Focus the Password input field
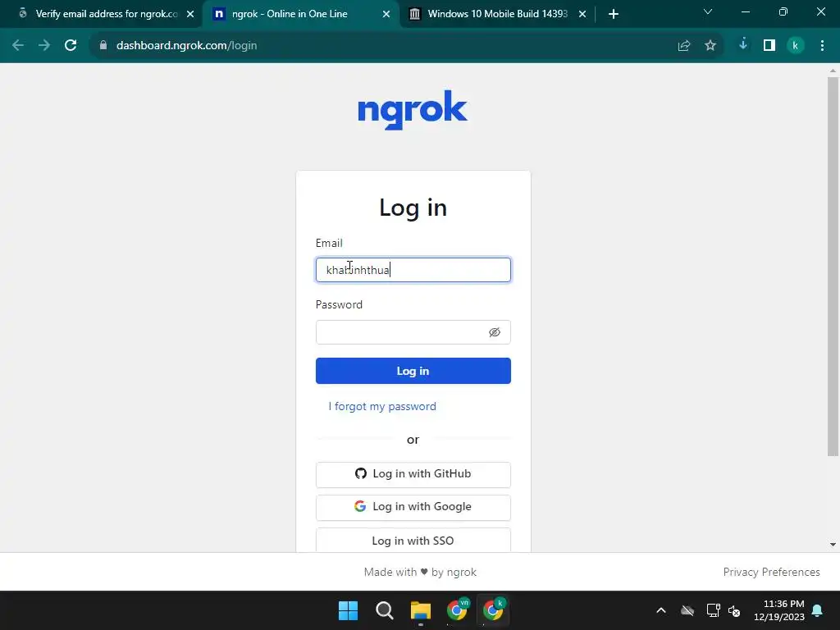840x630 pixels. point(413,332)
